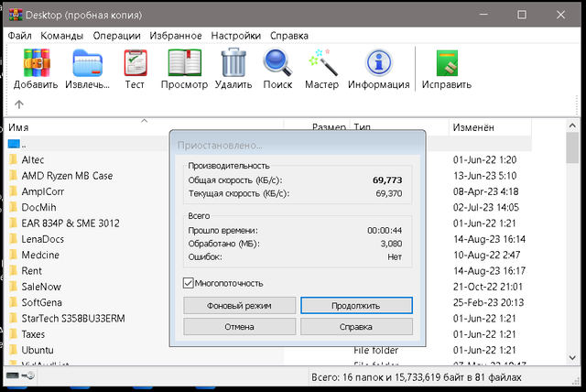The image size is (586, 392).
Task: Select the StarTech S358BU33ERM folder name
Action: 73,319
